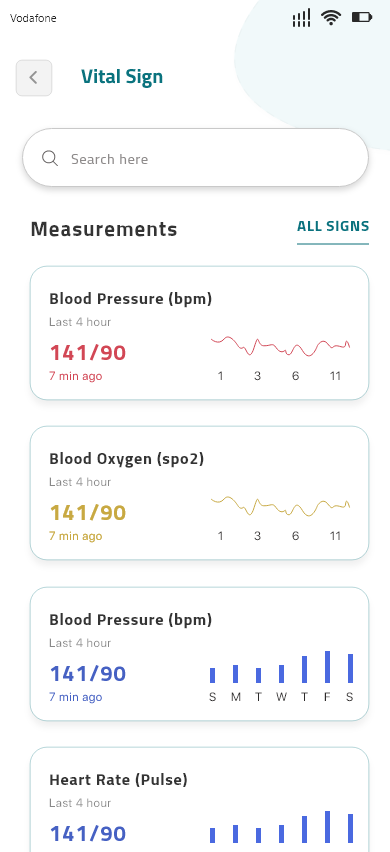Tap the Vital Sign page title
The image size is (390, 852).
(x=122, y=77)
